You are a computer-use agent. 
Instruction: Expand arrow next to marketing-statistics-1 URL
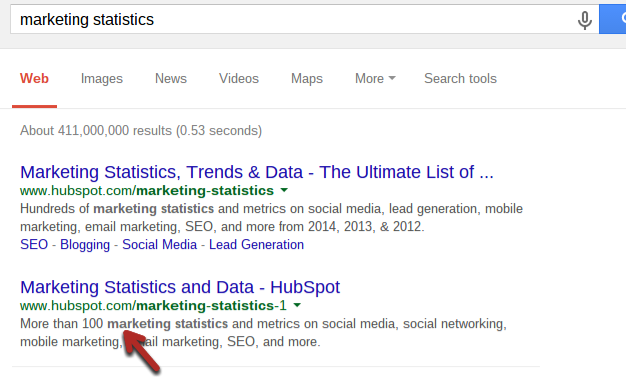[x=297, y=305]
